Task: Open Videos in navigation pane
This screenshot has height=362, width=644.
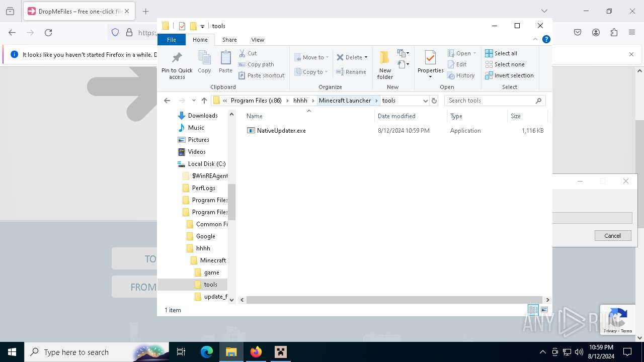Action: click(197, 152)
